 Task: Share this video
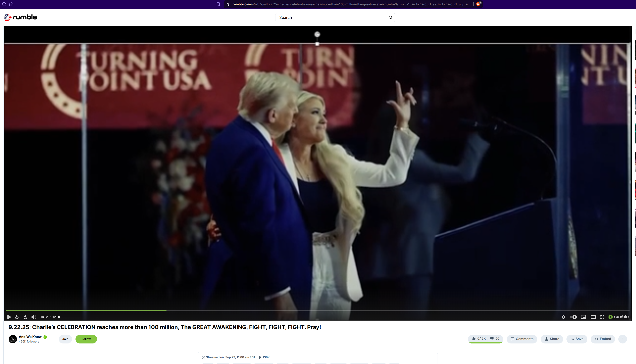point(552,339)
